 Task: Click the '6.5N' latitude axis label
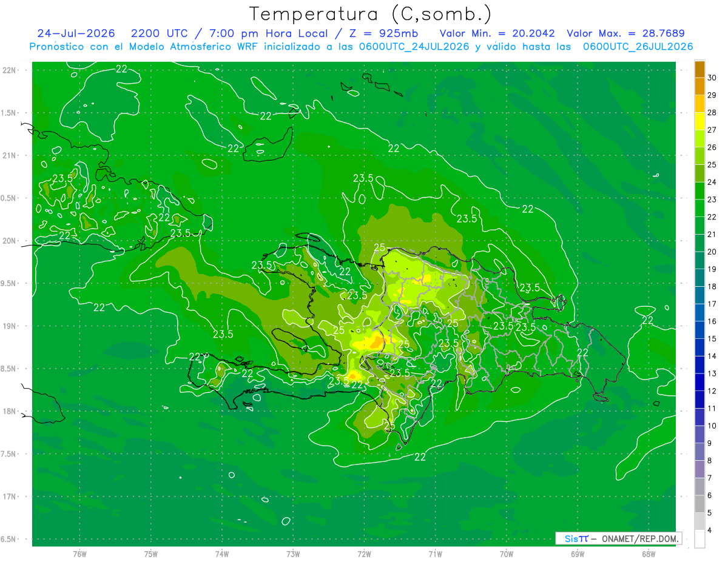click(x=8, y=540)
